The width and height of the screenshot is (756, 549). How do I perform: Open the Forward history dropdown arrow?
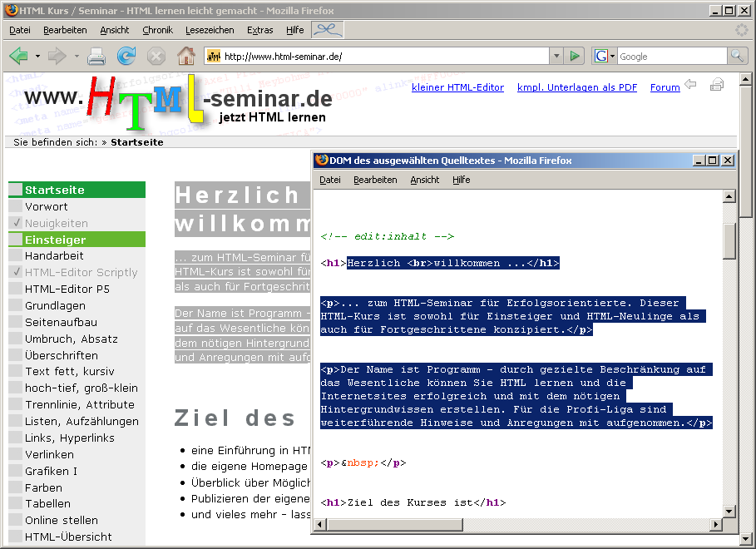(x=77, y=57)
